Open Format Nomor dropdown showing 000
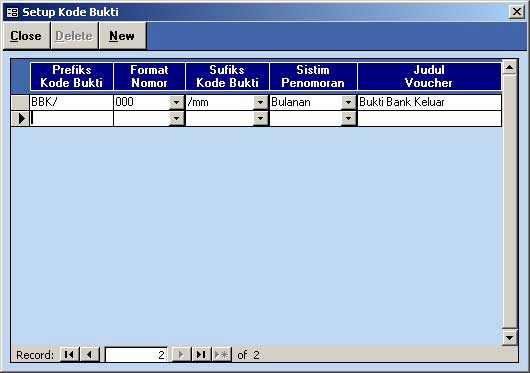Viewport: 530px width, 373px height. tap(176, 102)
